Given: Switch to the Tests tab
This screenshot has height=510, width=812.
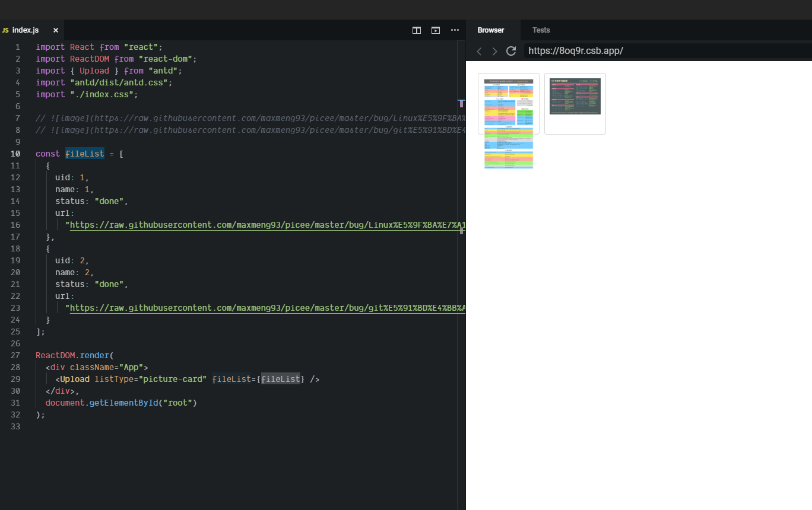Looking at the screenshot, I should click(x=541, y=30).
